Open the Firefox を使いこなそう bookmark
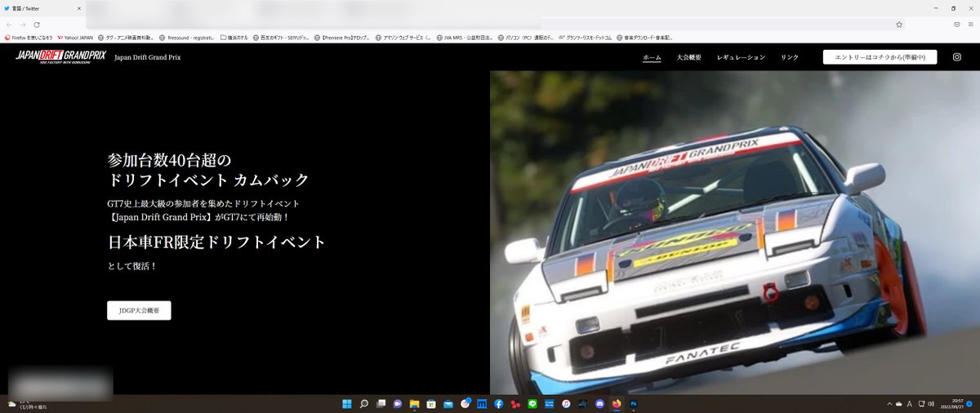This screenshot has height=413, width=980. click(29, 37)
